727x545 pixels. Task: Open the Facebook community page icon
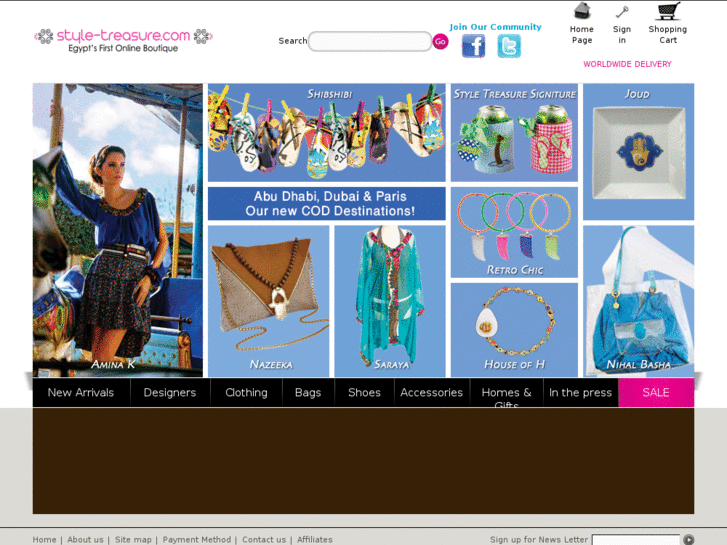coord(473,46)
